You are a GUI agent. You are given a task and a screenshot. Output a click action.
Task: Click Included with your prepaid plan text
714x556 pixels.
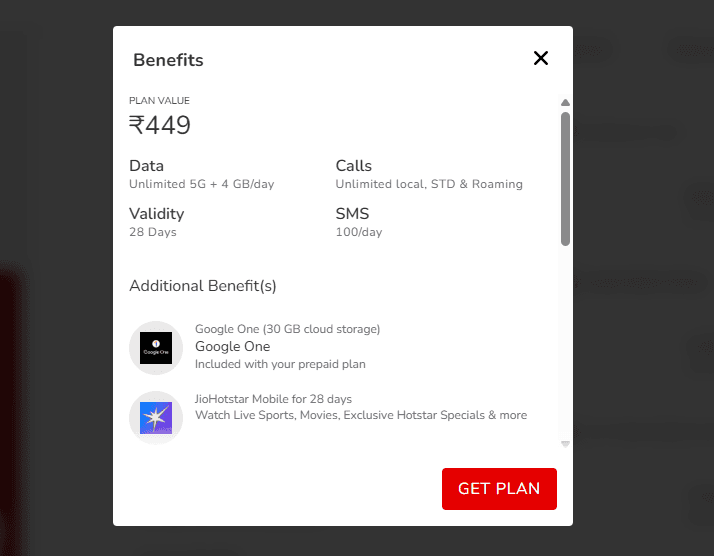280,364
